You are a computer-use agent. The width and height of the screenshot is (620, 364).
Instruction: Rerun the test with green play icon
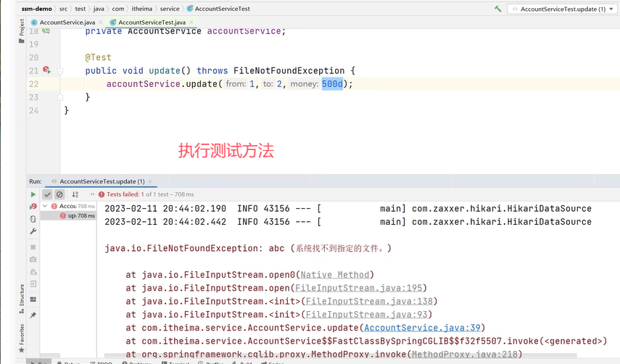tap(33, 194)
